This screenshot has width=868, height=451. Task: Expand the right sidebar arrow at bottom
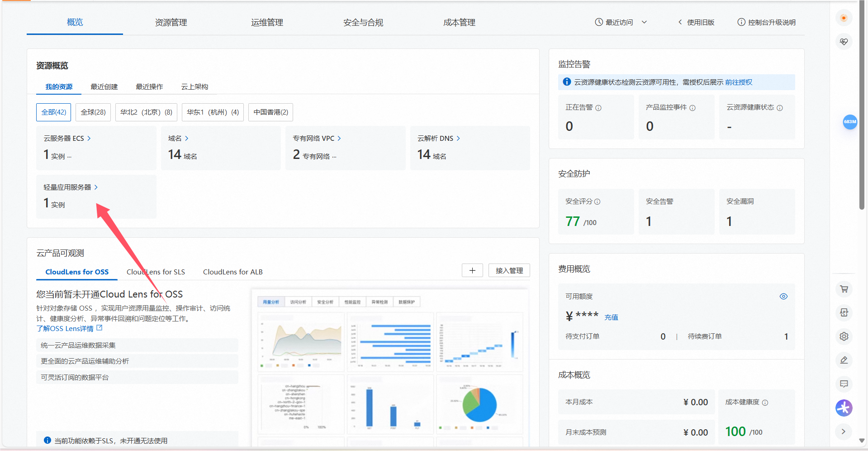coord(843,432)
